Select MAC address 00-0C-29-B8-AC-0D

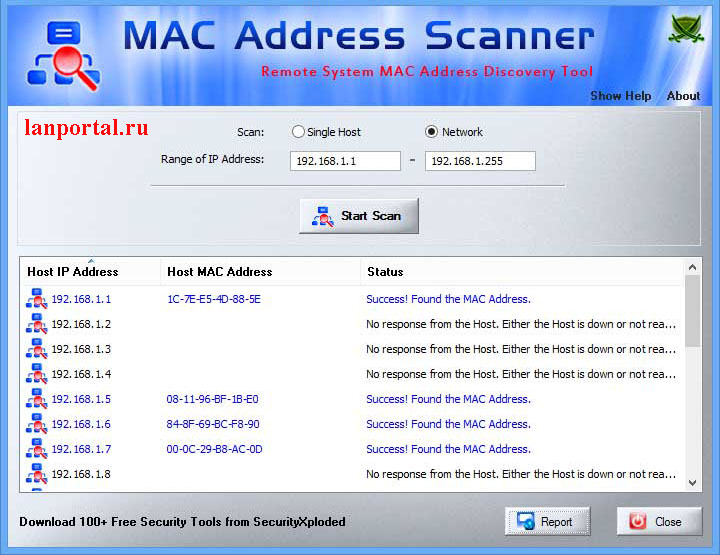click(x=214, y=449)
